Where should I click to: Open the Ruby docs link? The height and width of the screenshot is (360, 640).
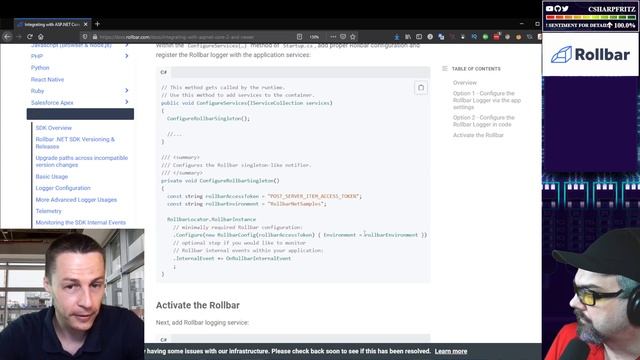point(37,91)
